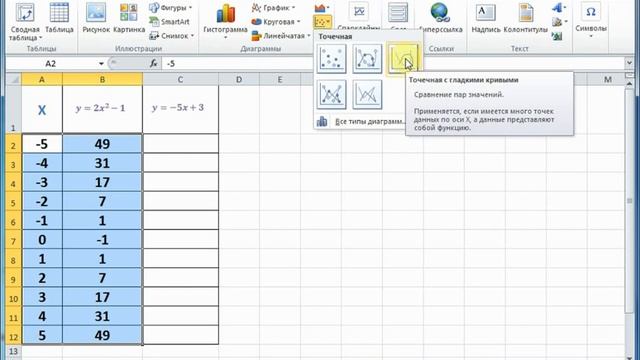The width and height of the screenshot is (640, 360).
Task: Click cell A7 containing 0
Action: click(x=42, y=240)
